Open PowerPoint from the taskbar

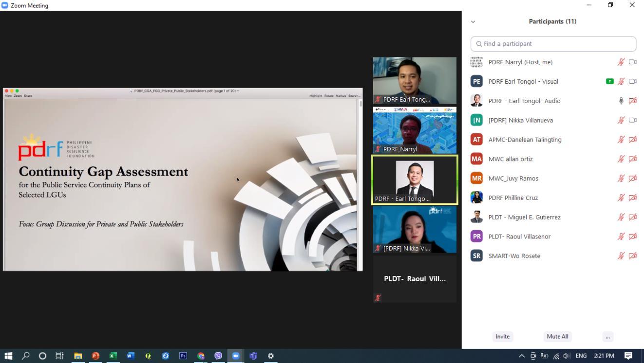click(x=95, y=356)
